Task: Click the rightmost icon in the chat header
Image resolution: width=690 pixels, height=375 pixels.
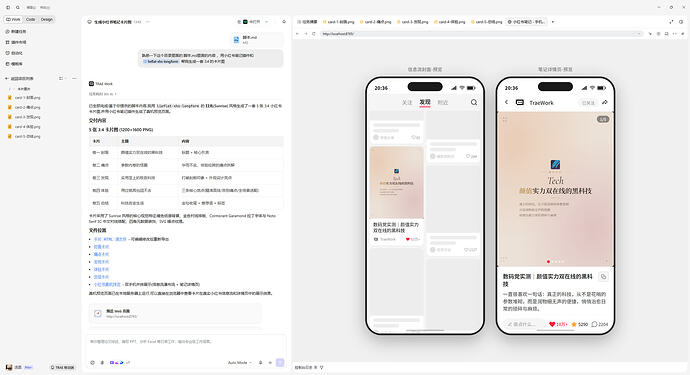Action: pyautogui.click(x=284, y=22)
